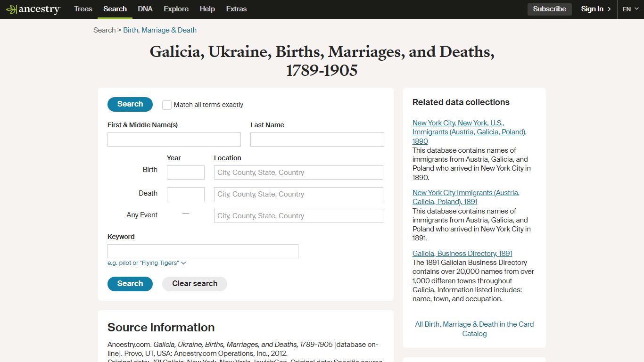Click the Related data collections heading
This screenshot has width=644, height=362.
461,102
